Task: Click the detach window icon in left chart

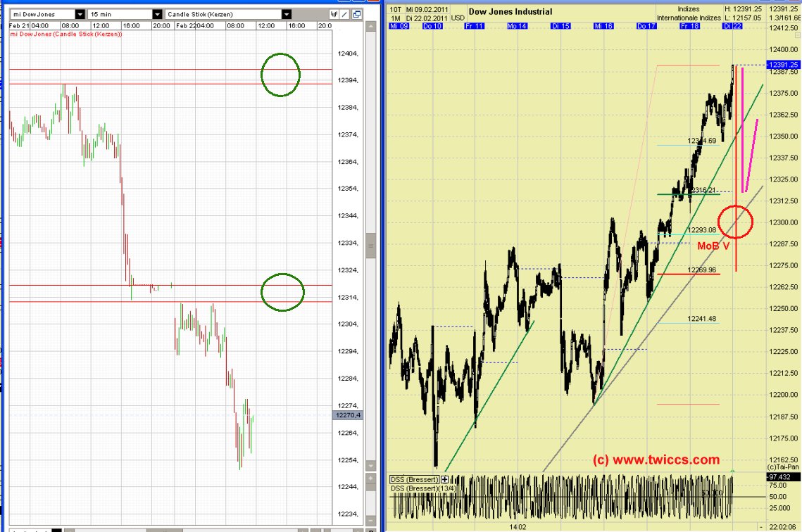Action: pos(357,14)
